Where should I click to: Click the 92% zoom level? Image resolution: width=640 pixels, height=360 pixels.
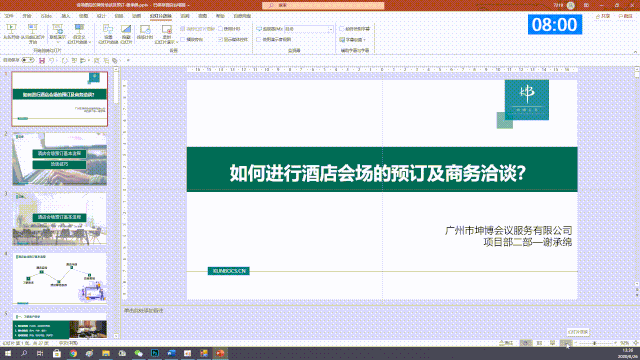coord(624,343)
